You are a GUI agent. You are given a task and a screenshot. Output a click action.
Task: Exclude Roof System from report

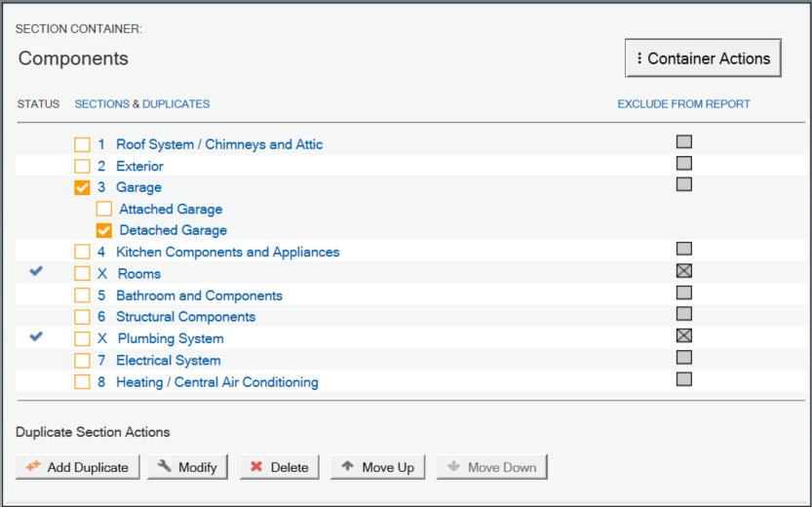[x=684, y=141]
